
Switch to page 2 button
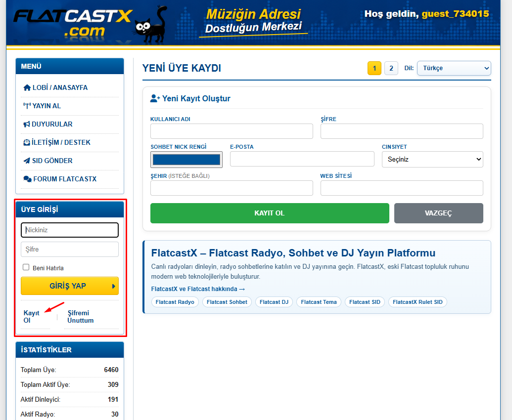[391, 68]
